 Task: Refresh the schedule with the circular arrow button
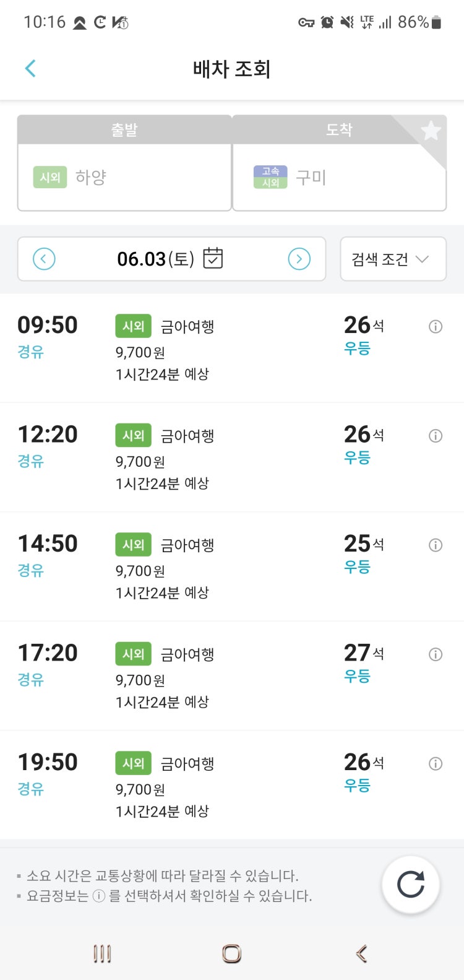(x=411, y=884)
